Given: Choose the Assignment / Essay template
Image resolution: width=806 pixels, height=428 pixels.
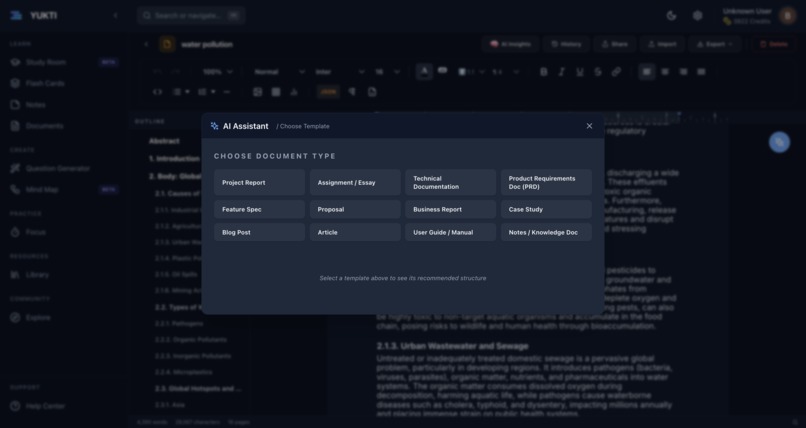Looking at the screenshot, I should [x=355, y=182].
